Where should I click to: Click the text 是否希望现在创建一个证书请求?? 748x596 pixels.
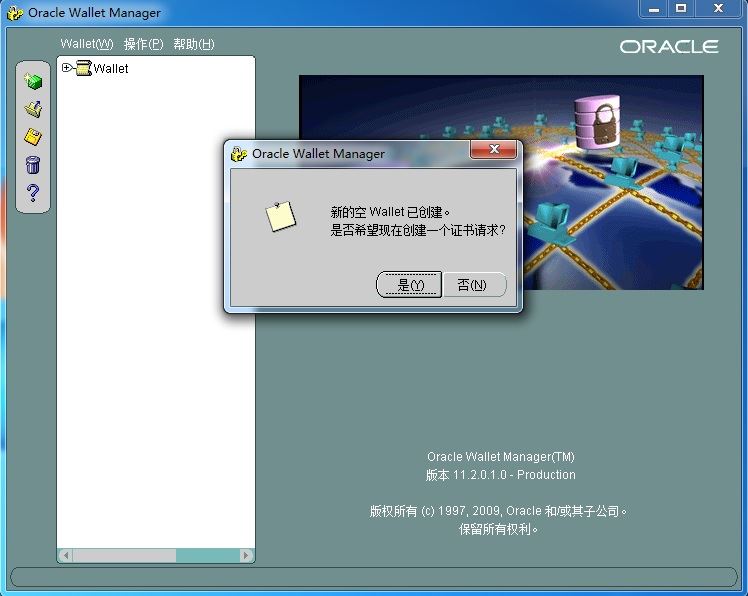tap(418, 230)
